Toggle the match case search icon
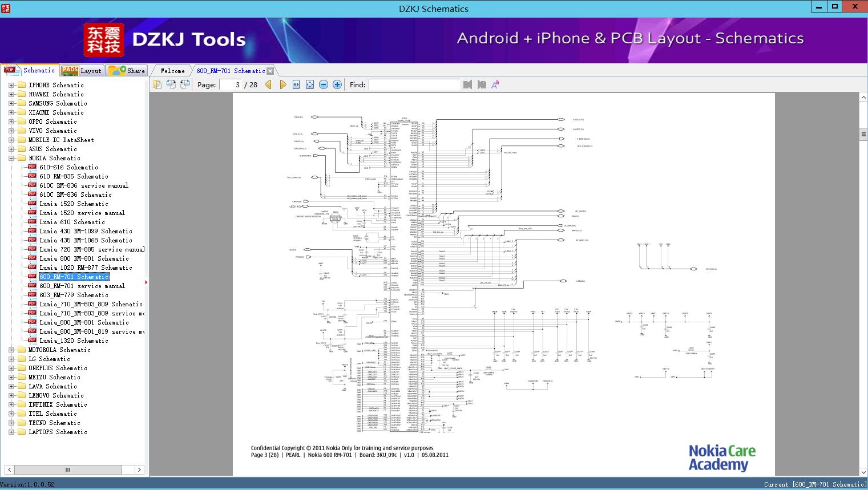This screenshot has width=868, height=490. click(x=495, y=84)
